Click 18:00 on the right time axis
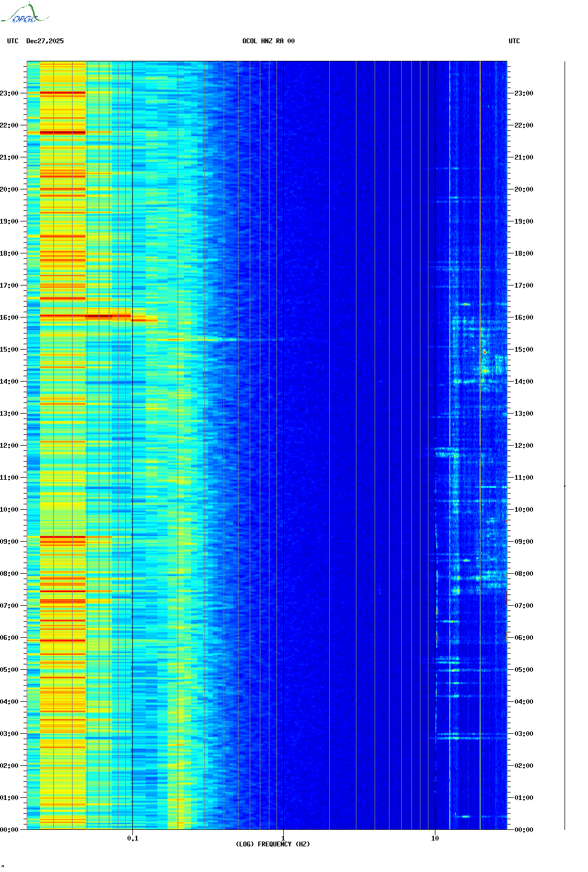The height and width of the screenshot is (872, 588). pyautogui.click(x=524, y=253)
